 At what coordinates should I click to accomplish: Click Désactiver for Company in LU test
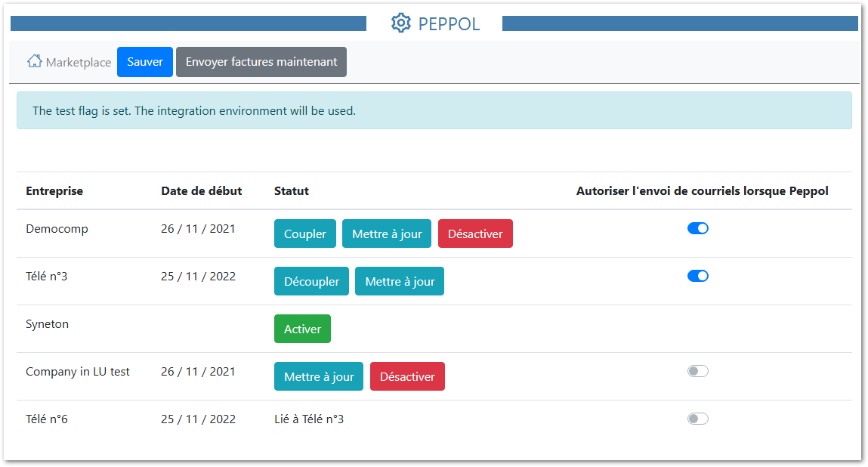(x=407, y=376)
